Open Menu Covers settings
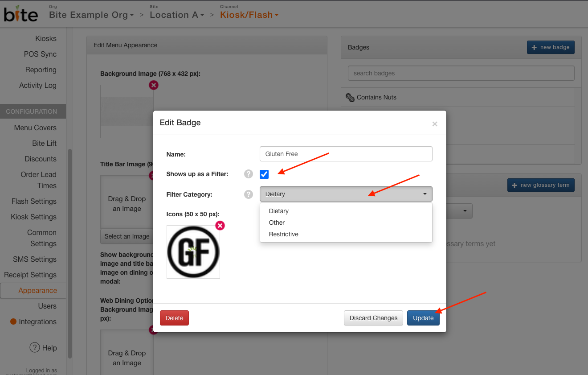This screenshot has width=588, height=375. pos(35,128)
